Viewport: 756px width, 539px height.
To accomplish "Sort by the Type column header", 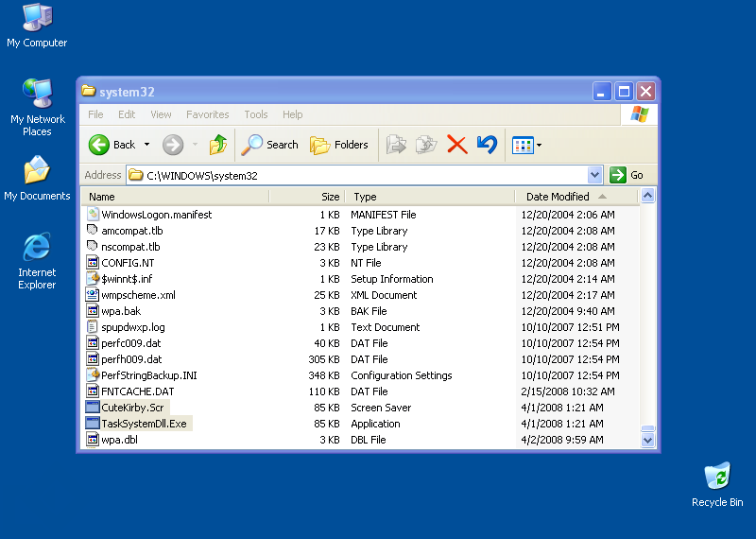I will 431,197.
